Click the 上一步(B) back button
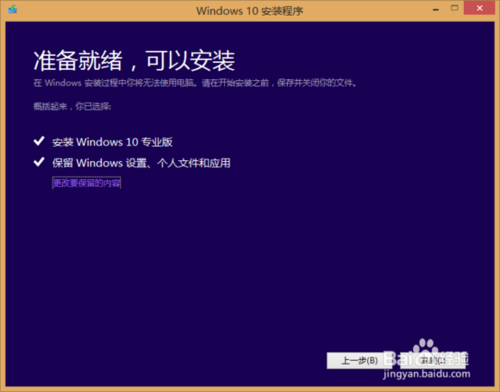Image resolution: width=500 pixels, height=392 pixels. [359, 361]
